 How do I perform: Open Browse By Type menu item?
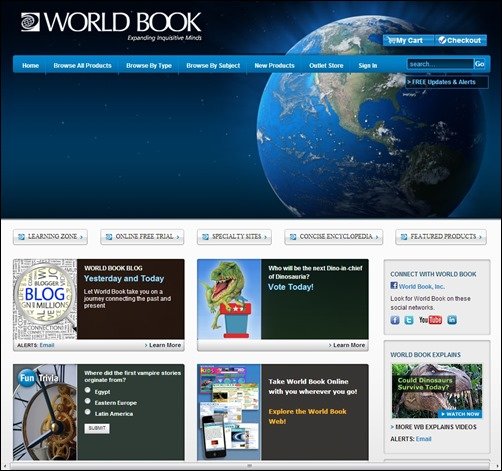(149, 66)
